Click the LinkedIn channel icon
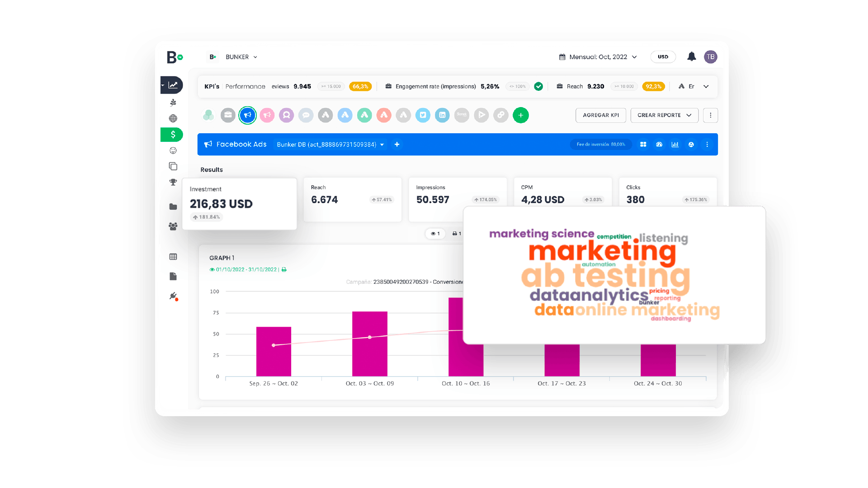868x488 pixels. click(442, 115)
